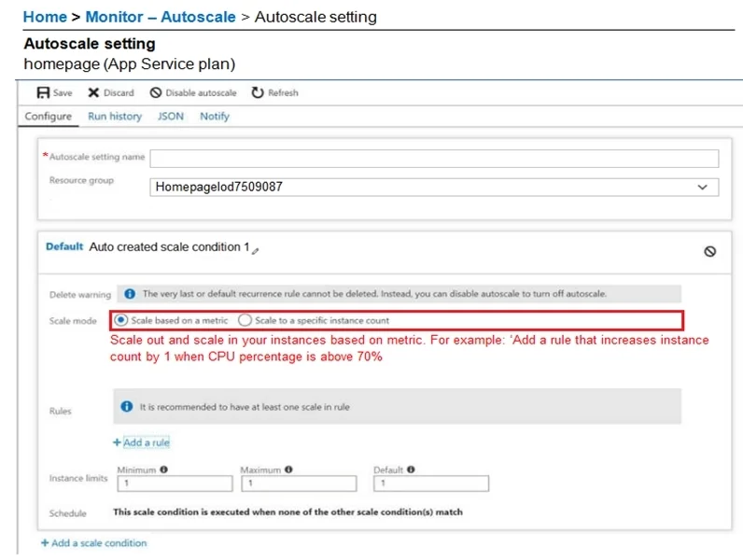Go to Monitor – Autoscale breadcrumb
This screenshot has width=743, height=560.
[x=161, y=17]
